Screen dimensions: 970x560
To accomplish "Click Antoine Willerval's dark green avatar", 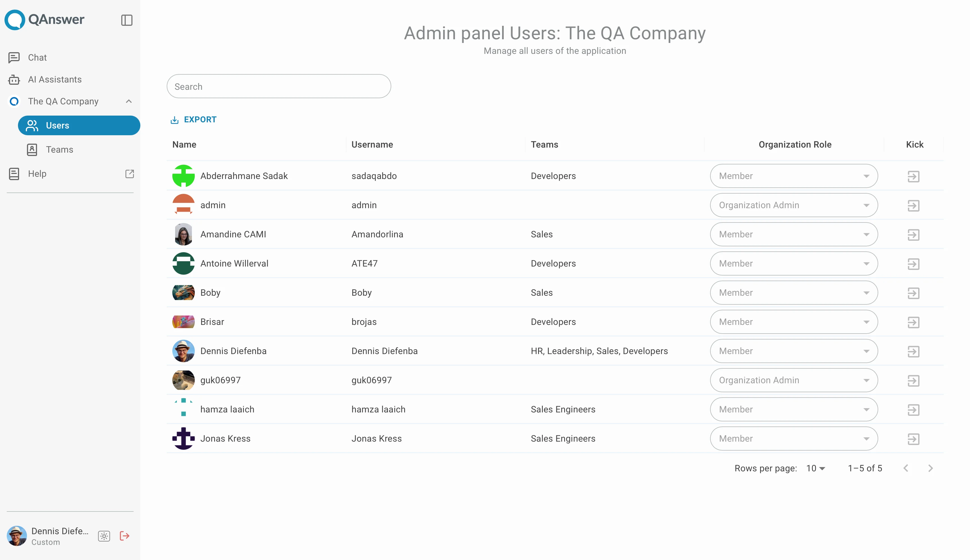I will pos(183,263).
